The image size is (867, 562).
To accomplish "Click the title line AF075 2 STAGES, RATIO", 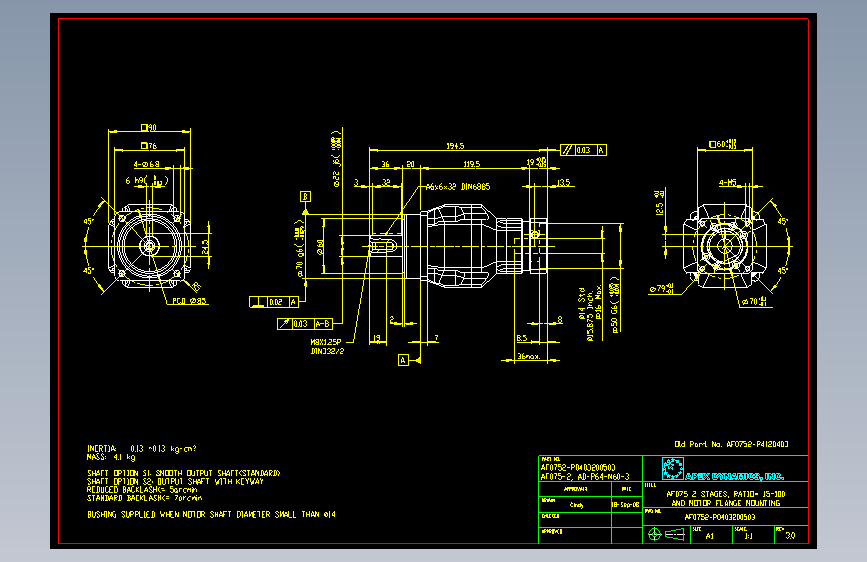I will (x=725, y=494).
